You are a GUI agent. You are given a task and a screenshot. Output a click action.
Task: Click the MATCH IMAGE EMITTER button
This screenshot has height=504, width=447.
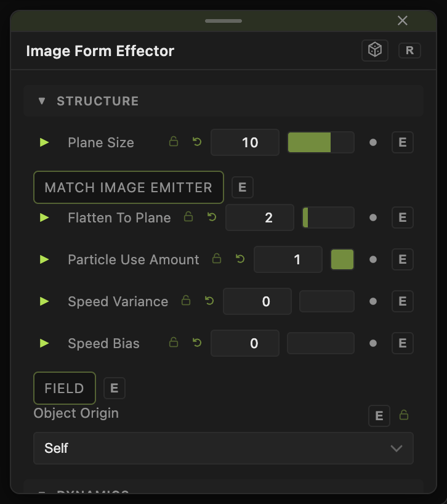[129, 187]
